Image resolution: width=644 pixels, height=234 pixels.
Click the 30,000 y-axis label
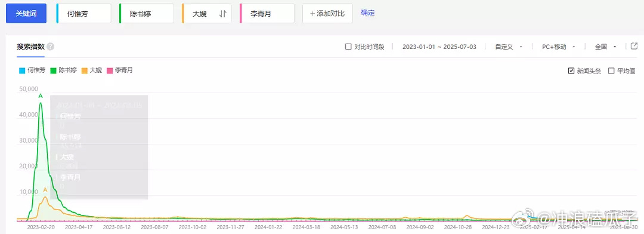coord(29,140)
